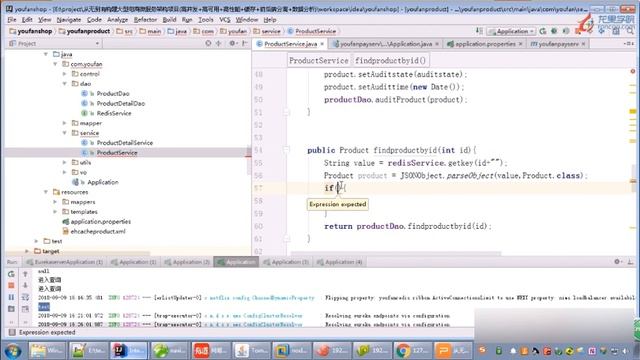Fold method at line 54 gutter

[286, 150]
